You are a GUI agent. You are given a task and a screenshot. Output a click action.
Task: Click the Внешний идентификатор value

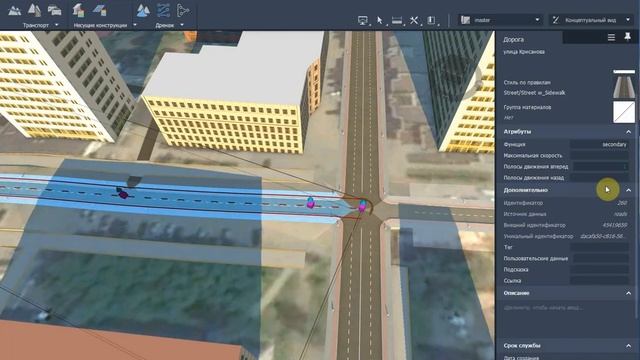tap(615, 225)
